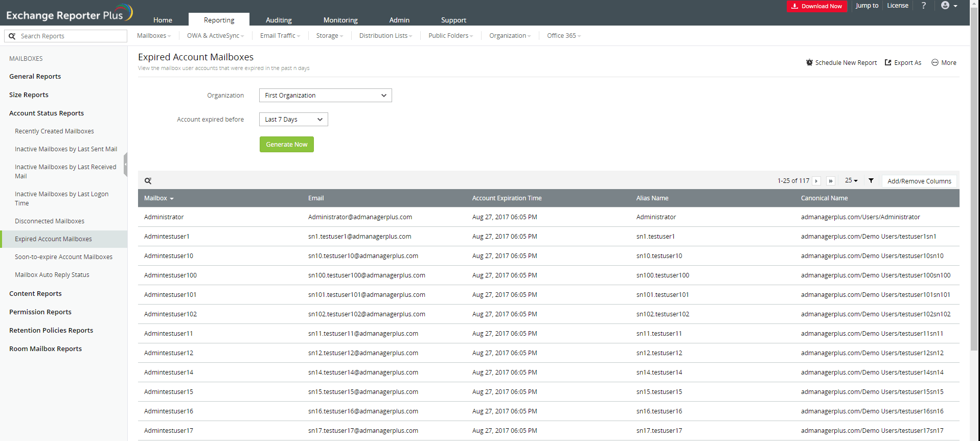
Task: Jump to last page of results
Action: coord(831,181)
